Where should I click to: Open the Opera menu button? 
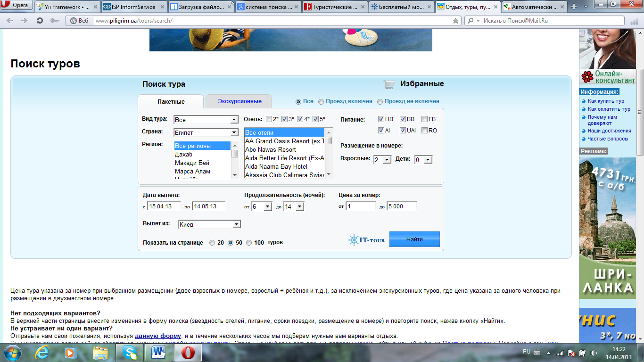pos(17,6)
